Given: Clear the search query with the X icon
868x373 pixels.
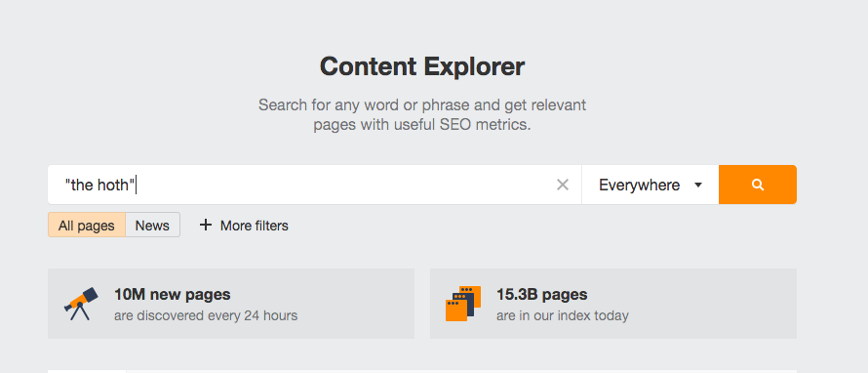Looking at the screenshot, I should [563, 185].
